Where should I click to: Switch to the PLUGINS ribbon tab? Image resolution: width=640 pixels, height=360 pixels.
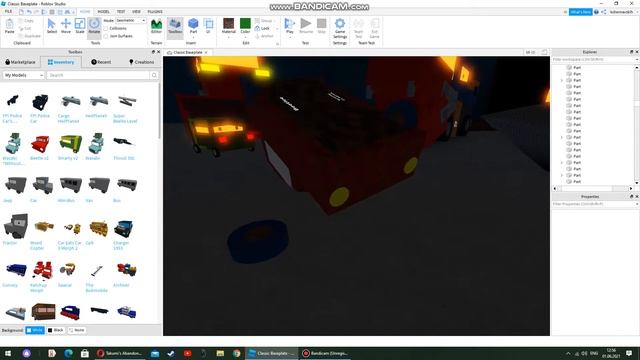click(155, 11)
